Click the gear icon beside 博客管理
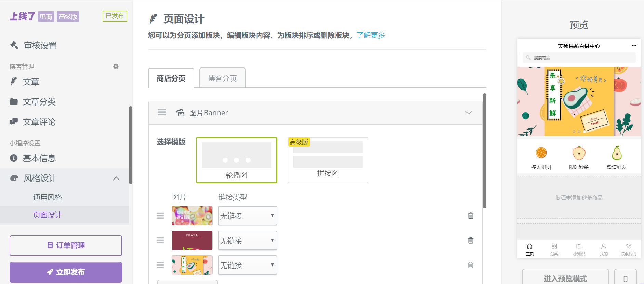This screenshot has width=644, height=284. pos(116,66)
